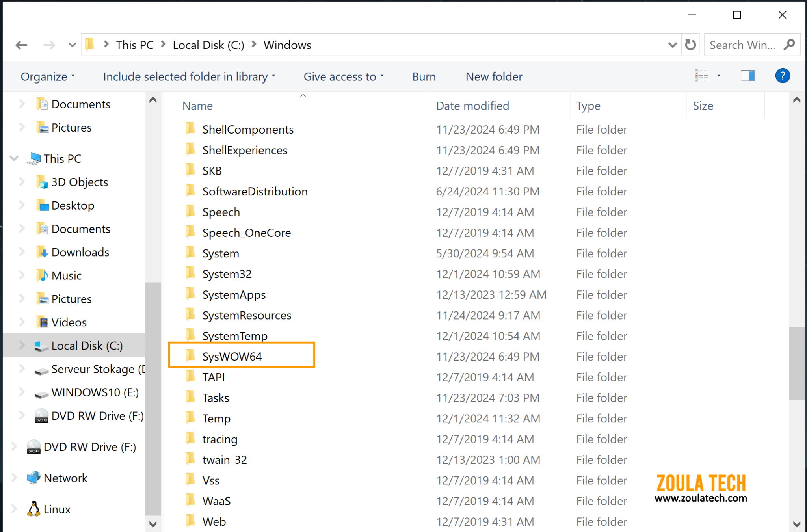This screenshot has width=807, height=532.
Task: Select Music in the sidebar
Action: tap(66, 275)
